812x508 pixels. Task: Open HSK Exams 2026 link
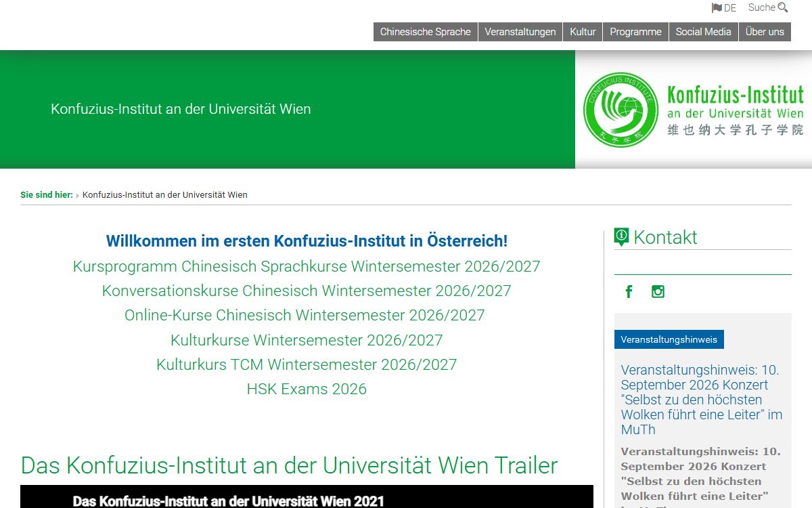coord(307,389)
